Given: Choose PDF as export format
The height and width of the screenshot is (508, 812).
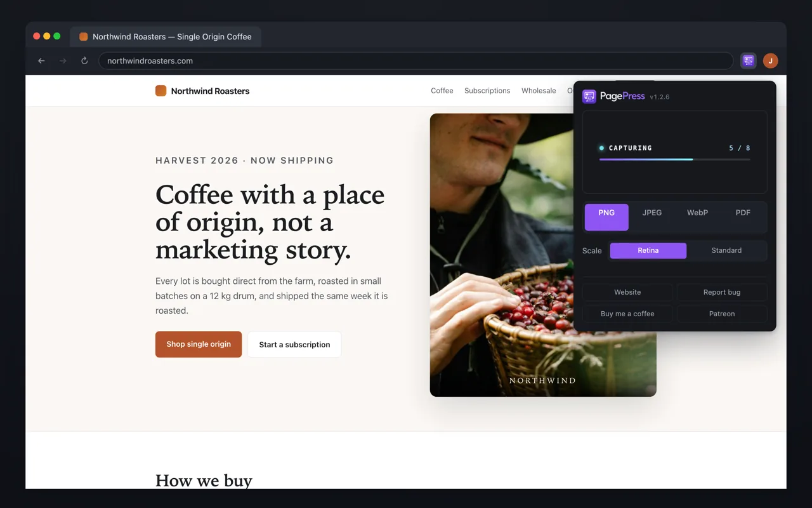Looking at the screenshot, I should coord(743,217).
